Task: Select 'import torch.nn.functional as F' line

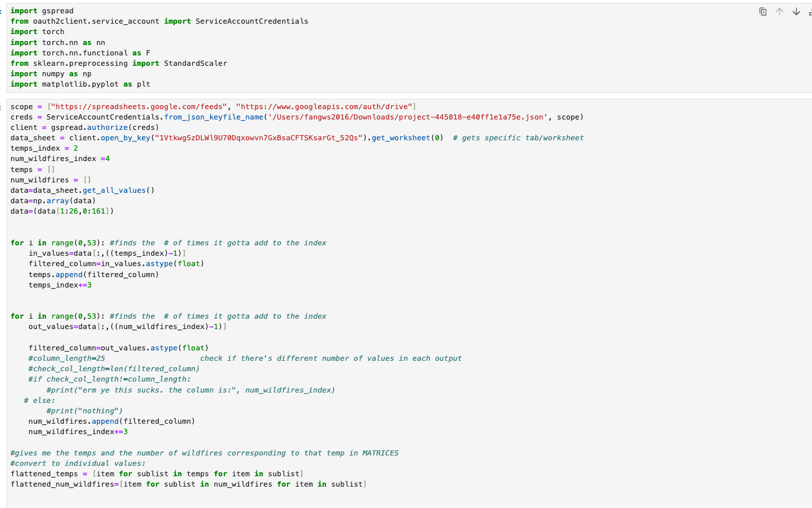Action: pyautogui.click(x=80, y=53)
